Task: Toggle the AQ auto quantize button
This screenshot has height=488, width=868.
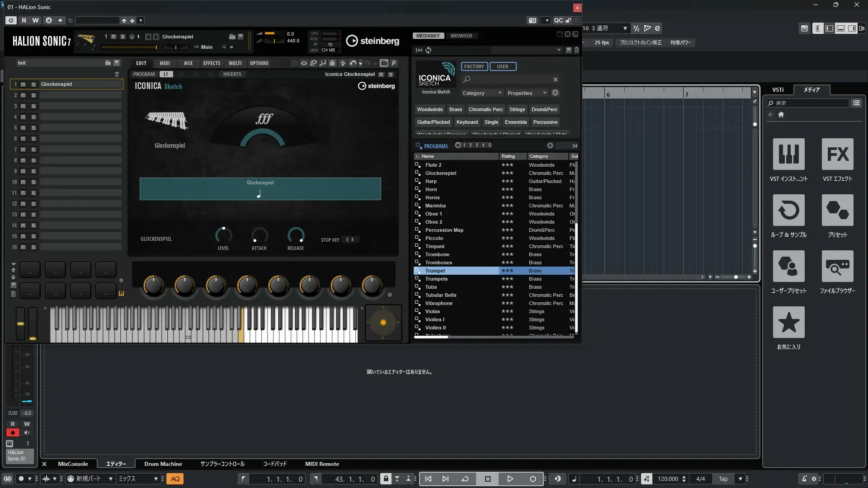Action: point(175,479)
